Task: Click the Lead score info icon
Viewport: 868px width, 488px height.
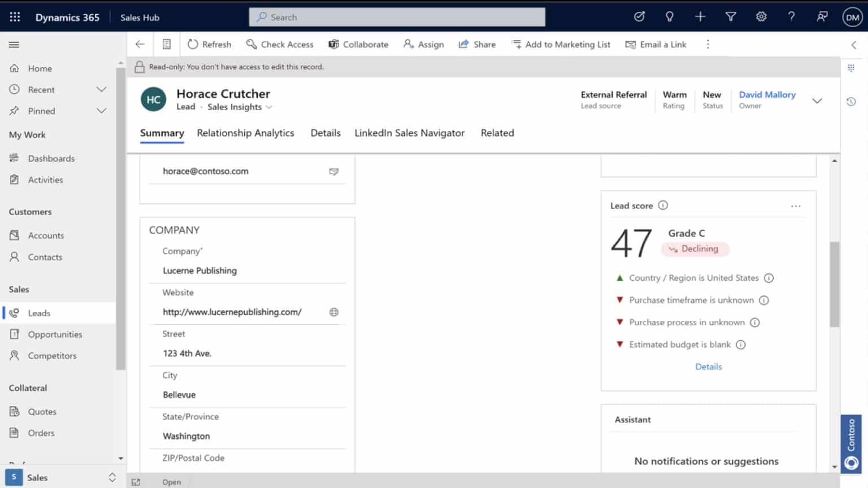Action: 662,206
